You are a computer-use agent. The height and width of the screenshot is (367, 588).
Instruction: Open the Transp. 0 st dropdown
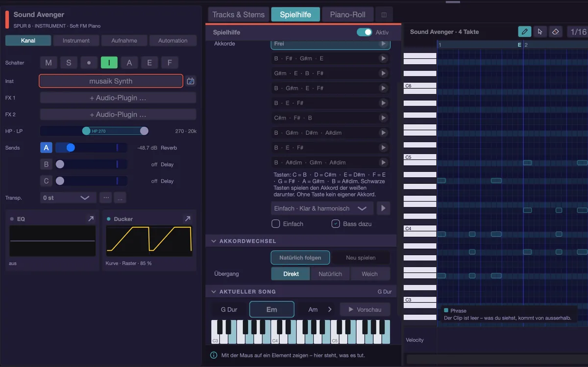click(68, 198)
